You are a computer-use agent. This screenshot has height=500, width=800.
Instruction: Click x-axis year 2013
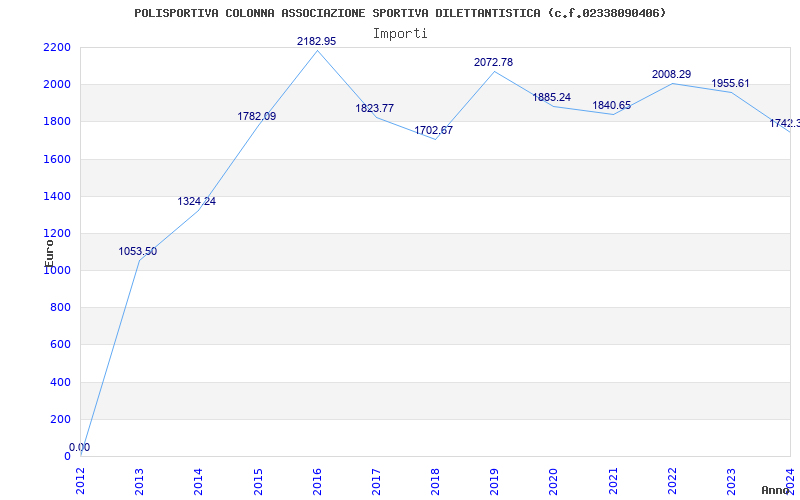(x=139, y=481)
